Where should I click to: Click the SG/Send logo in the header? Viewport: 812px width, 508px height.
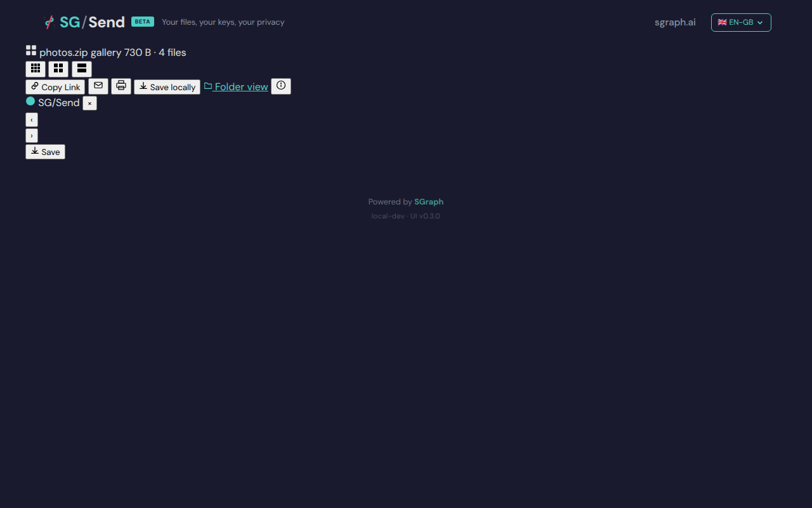coord(85,22)
